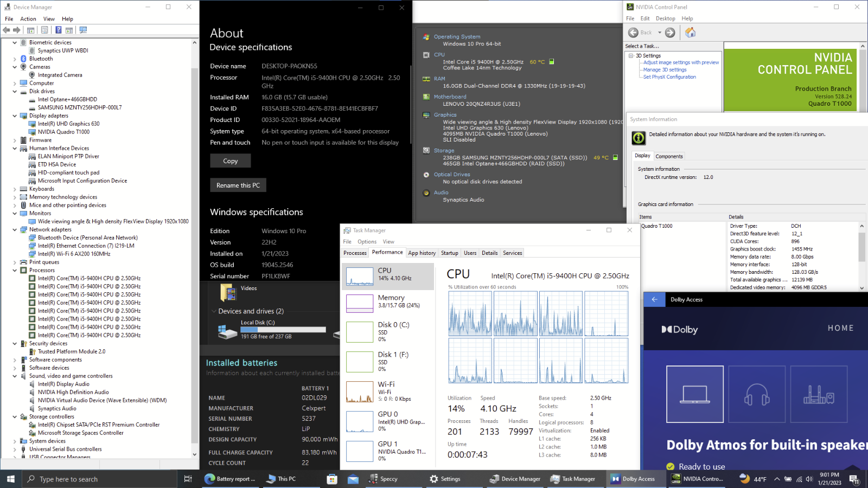Click Rename this PC button
Image resolution: width=868 pixels, height=488 pixels.
pos(238,185)
